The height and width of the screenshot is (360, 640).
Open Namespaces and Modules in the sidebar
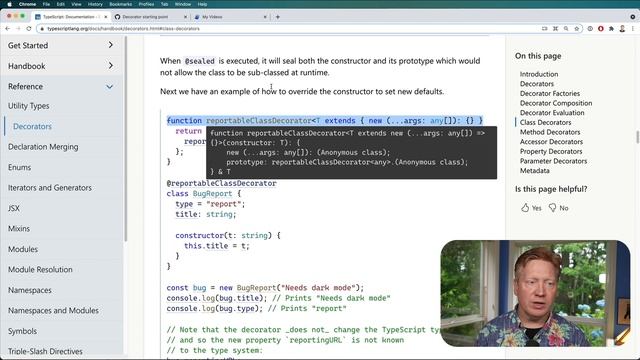[53, 311]
